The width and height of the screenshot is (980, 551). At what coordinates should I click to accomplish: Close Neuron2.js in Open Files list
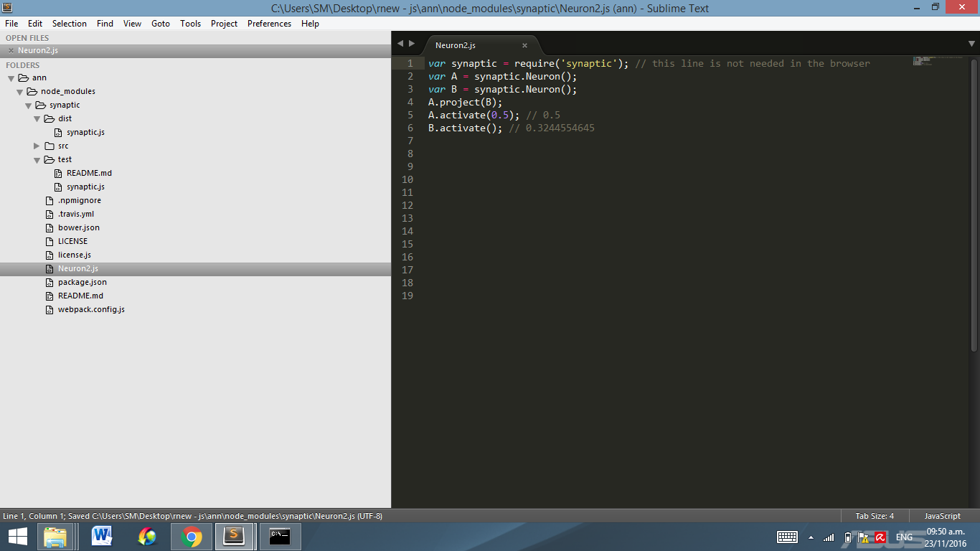click(11, 51)
